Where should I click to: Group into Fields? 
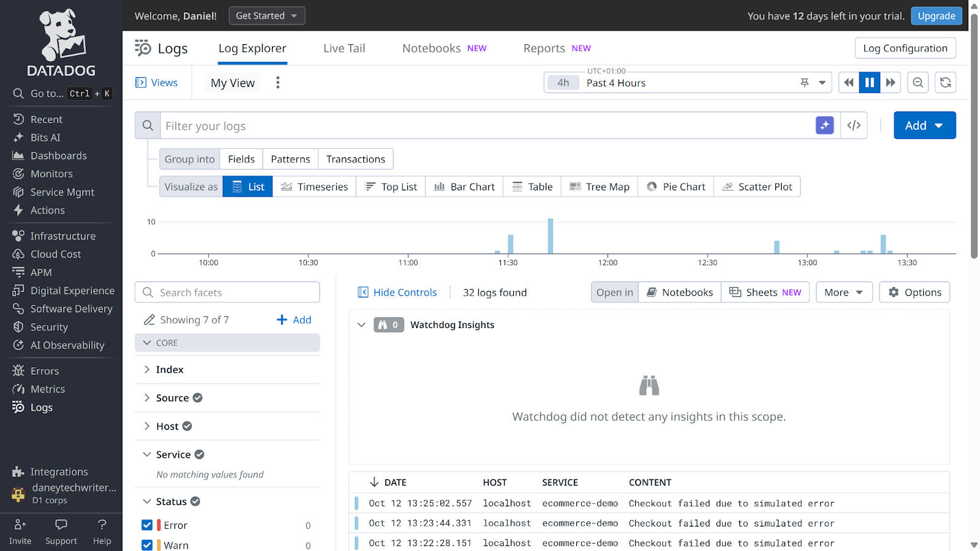[x=241, y=159]
